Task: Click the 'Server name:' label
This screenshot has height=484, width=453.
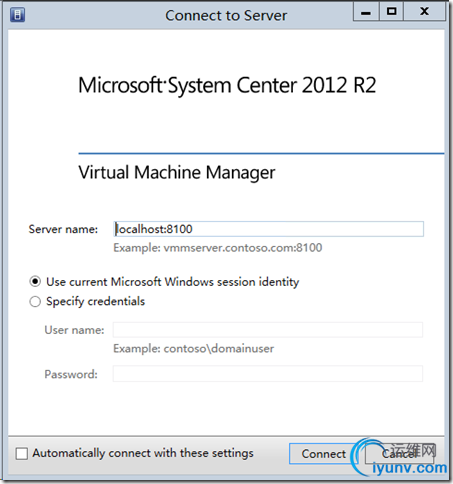Action: [x=63, y=229]
